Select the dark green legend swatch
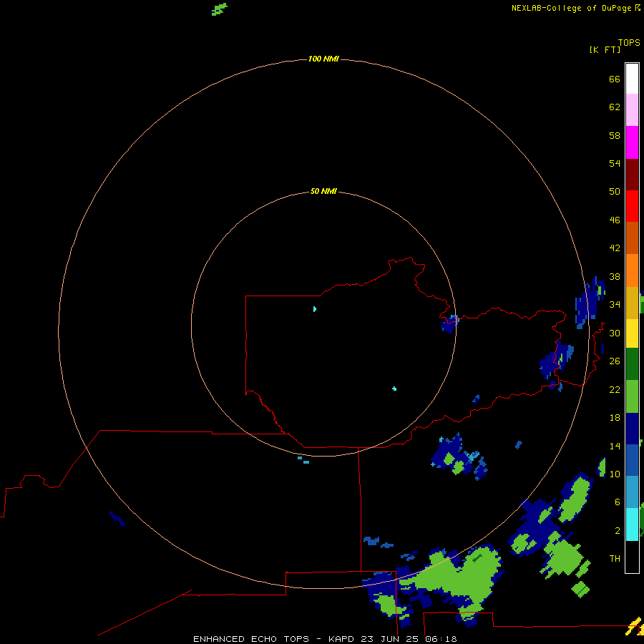This screenshot has width=644, height=644. [632, 364]
